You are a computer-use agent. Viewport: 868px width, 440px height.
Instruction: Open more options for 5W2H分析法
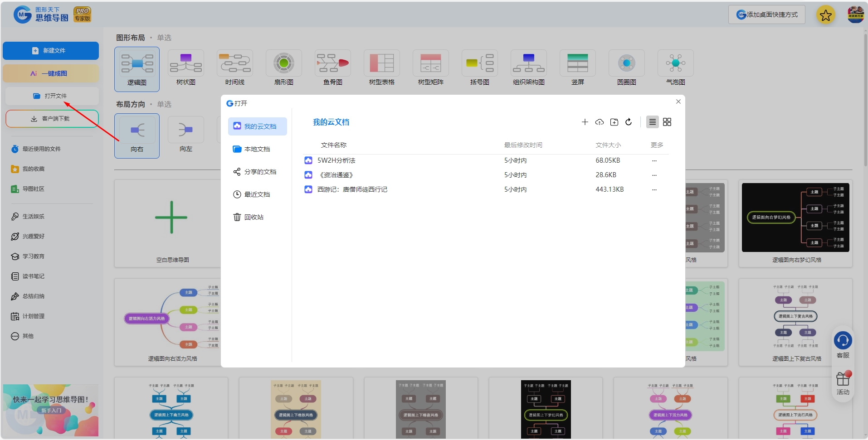(x=654, y=160)
